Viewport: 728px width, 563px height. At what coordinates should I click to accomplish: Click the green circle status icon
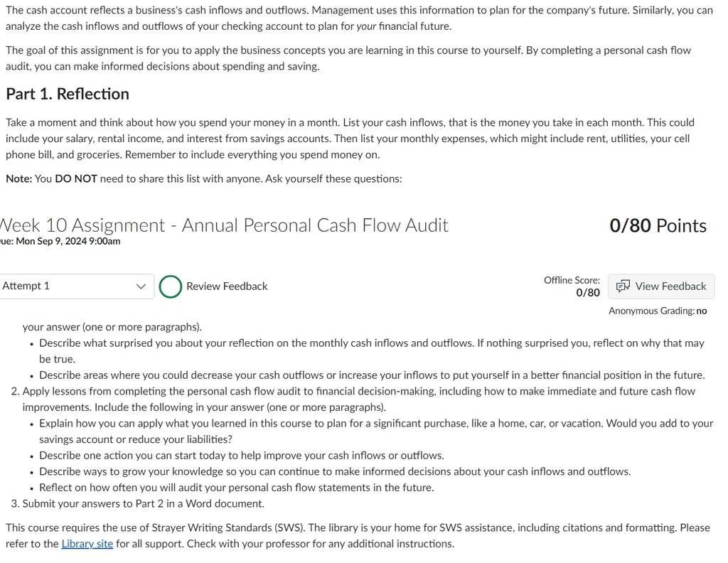coord(171,286)
